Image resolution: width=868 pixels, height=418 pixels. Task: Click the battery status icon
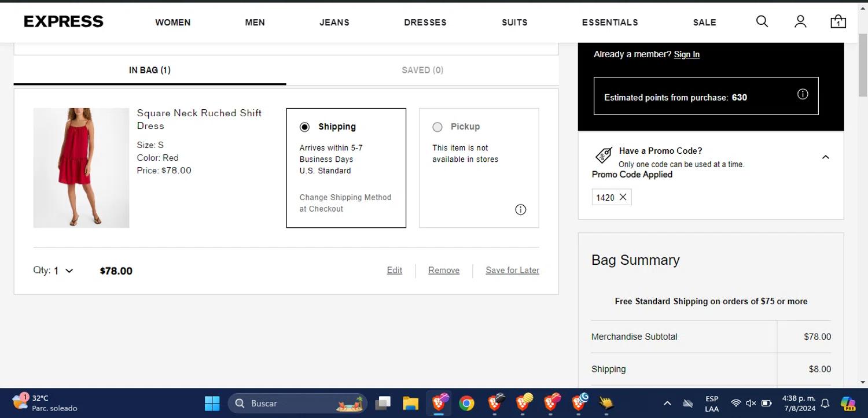767,403
